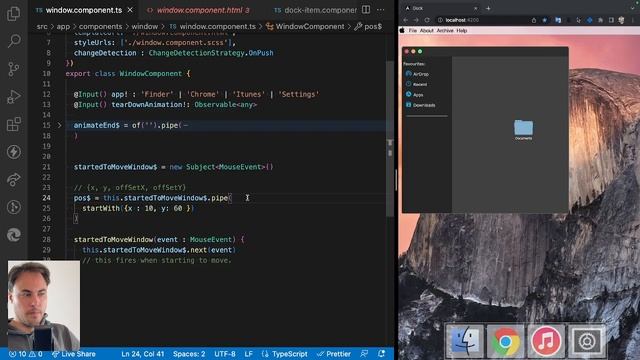The width and height of the screenshot is (640, 360).
Task: Click the Settings icon in the dock
Action: pyautogui.click(x=587, y=341)
